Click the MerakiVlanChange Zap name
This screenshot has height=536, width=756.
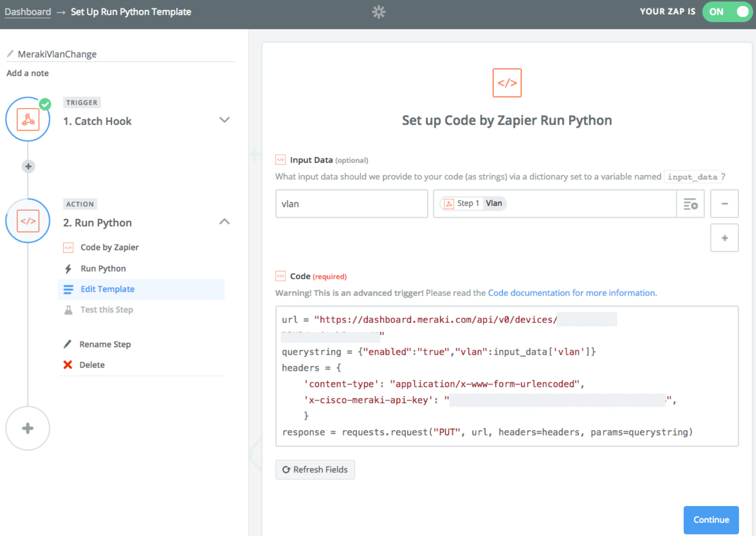point(57,54)
